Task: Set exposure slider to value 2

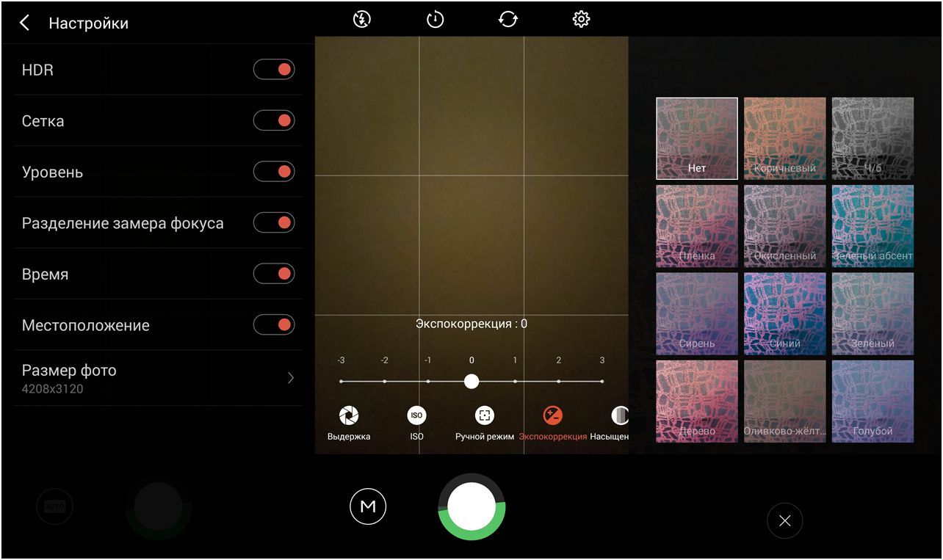Action: point(558,381)
